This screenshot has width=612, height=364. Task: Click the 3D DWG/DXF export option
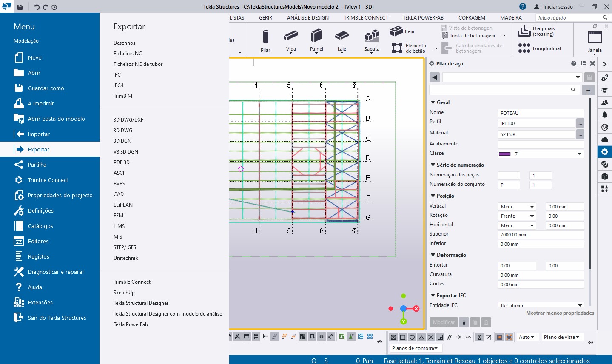click(128, 120)
